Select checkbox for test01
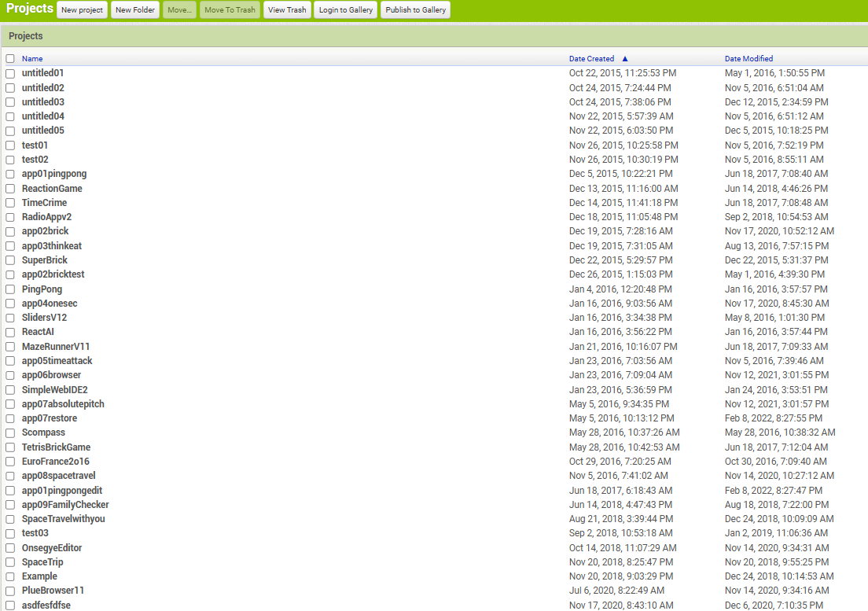Screen dimensions: 868x611 pos(10,145)
